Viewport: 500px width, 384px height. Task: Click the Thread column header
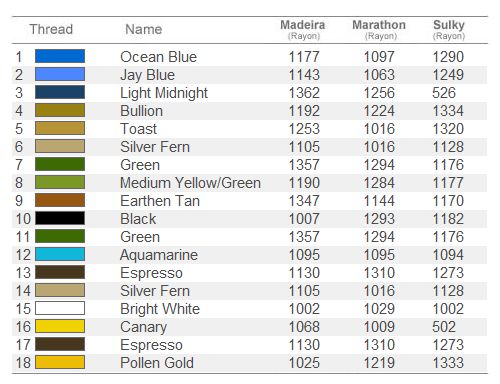[x=51, y=29]
